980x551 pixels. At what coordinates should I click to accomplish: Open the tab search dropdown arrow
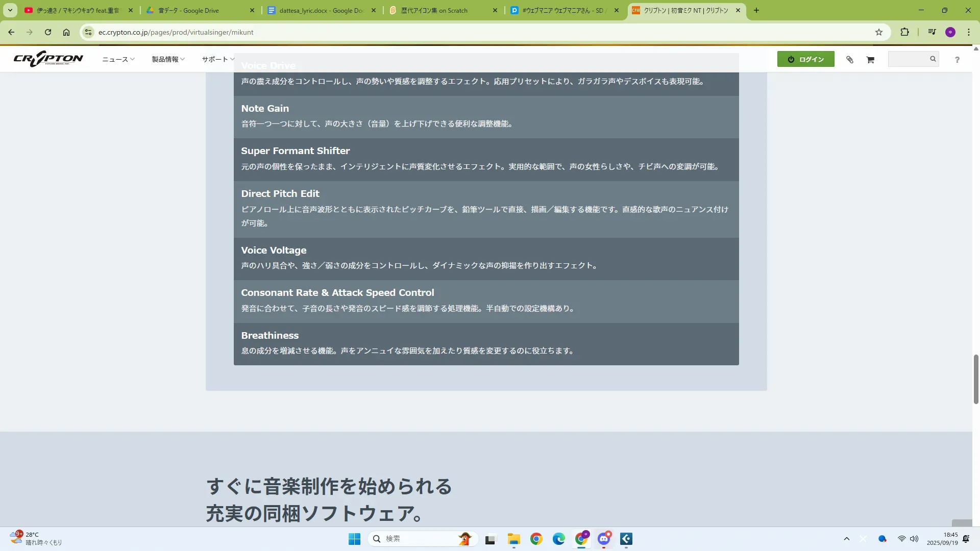pos(10,10)
